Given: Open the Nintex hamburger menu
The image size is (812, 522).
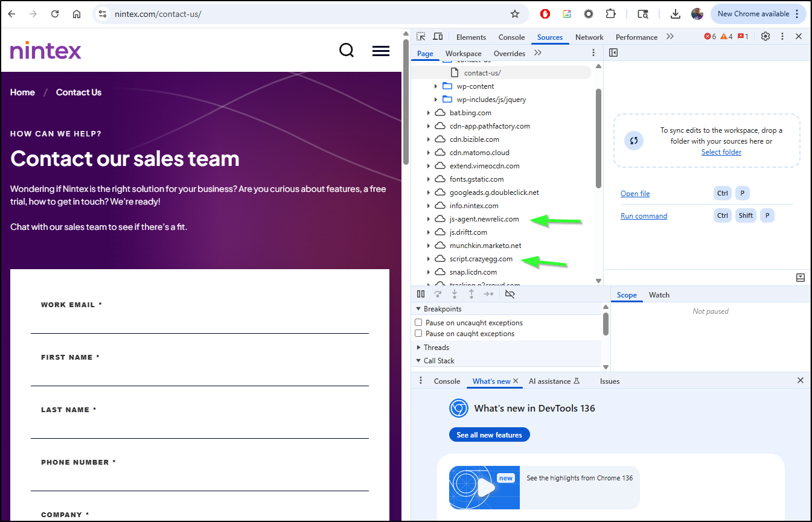Looking at the screenshot, I should [381, 51].
